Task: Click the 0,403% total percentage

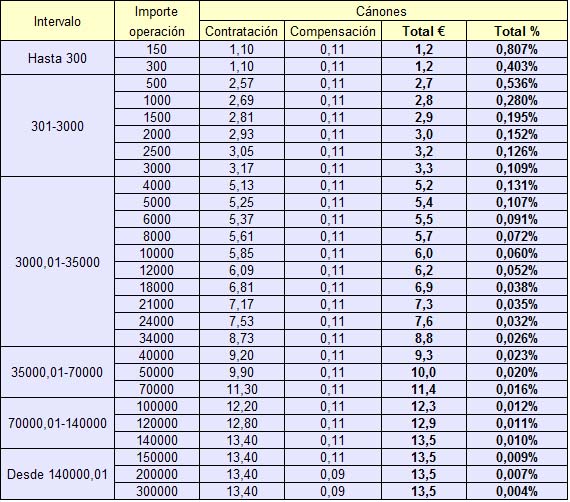Action: click(517, 67)
